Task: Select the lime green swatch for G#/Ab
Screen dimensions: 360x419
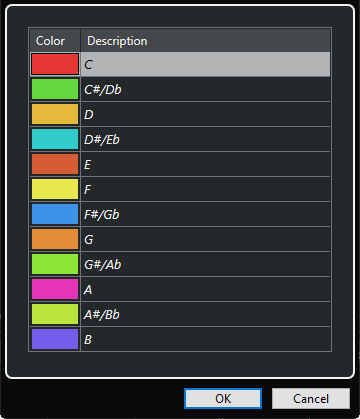Action: pyautogui.click(x=55, y=264)
